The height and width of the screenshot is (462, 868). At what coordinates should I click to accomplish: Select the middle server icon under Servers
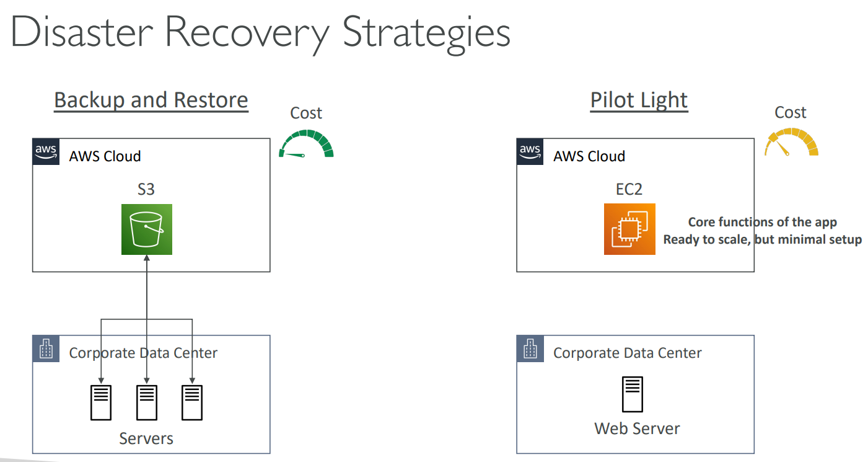pyautogui.click(x=147, y=402)
